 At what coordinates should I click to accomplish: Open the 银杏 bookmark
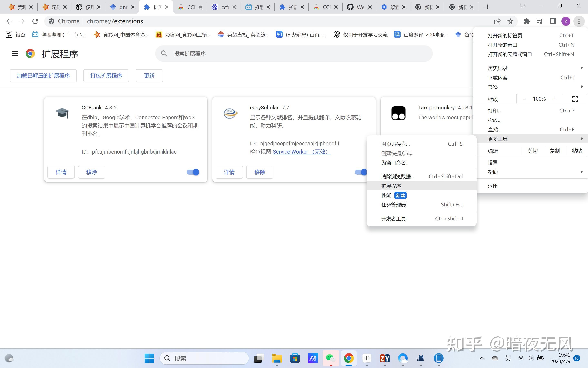[16, 35]
